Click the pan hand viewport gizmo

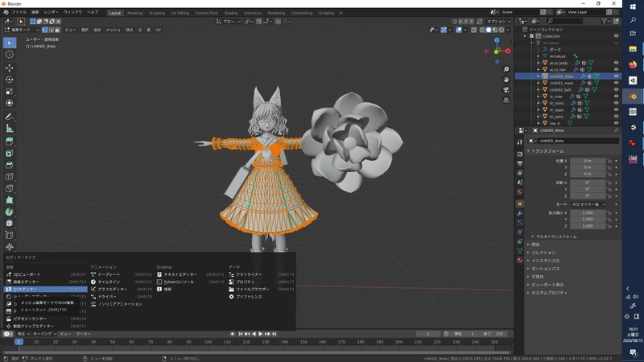(505, 80)
